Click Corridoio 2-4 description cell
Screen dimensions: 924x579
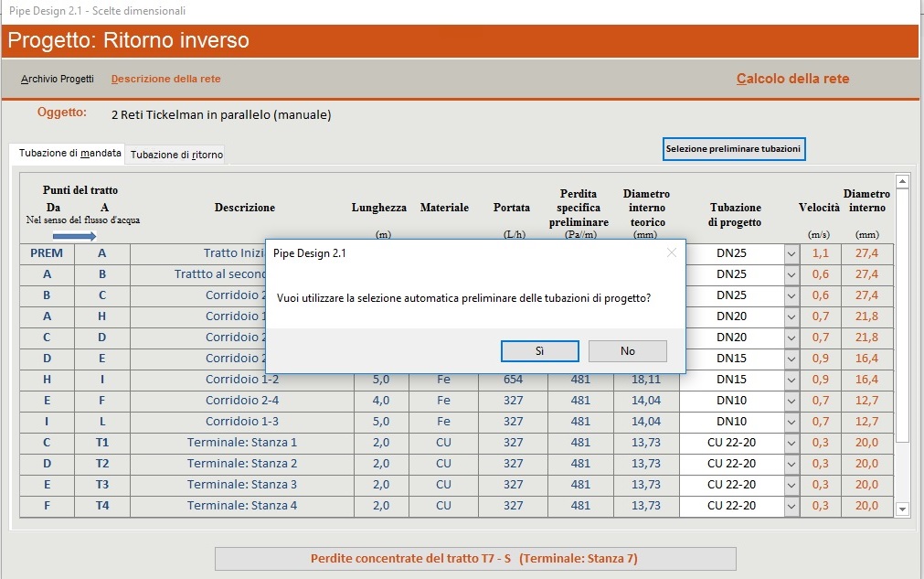coord(242,401)
